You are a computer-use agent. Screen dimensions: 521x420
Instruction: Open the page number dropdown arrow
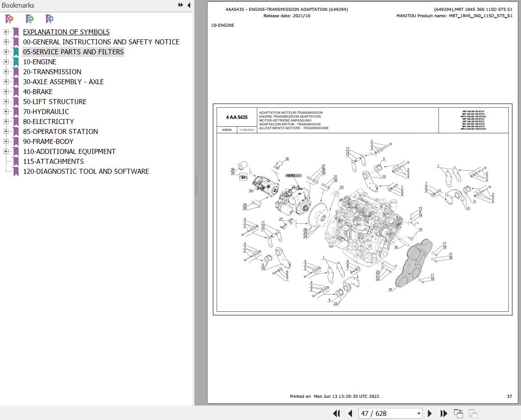(x=419, y=414)
